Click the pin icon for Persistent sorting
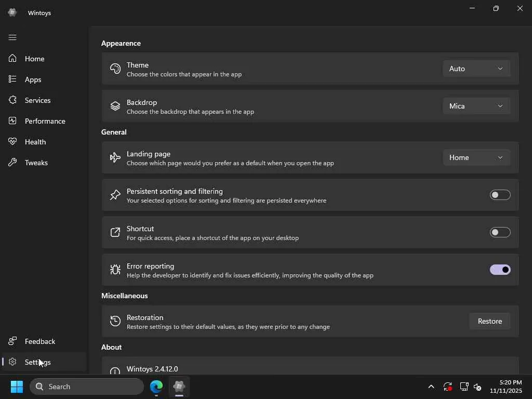This screenshot has width=532, height=399. tap(115, 195)
